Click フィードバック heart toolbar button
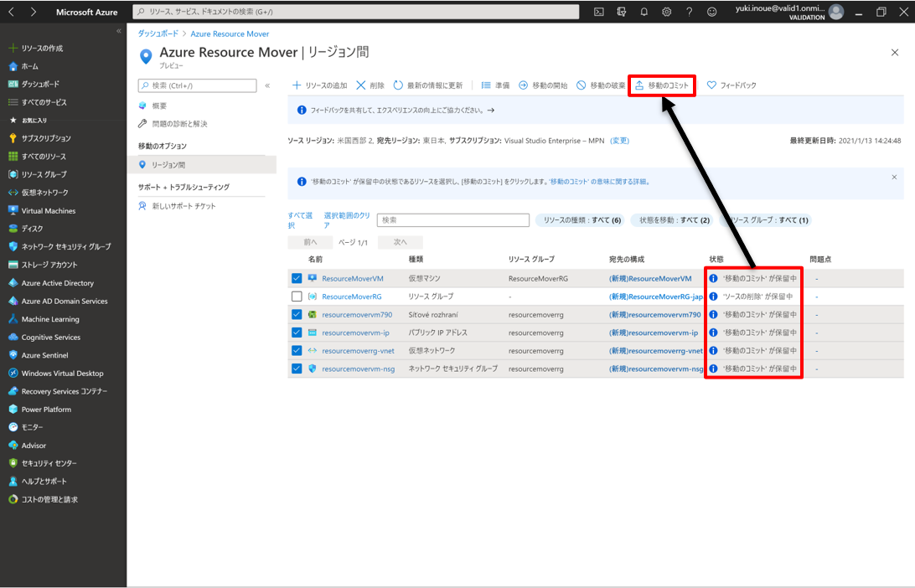 [731, 85]
